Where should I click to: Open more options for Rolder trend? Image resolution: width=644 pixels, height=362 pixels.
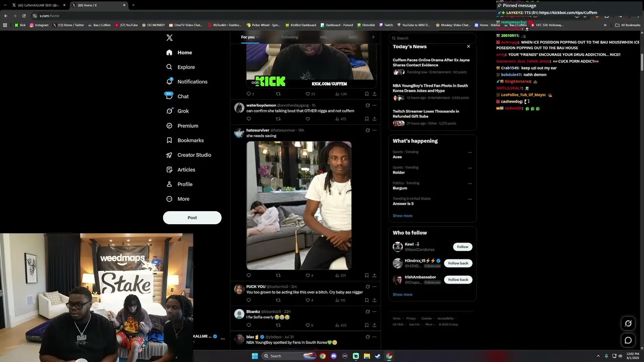470,168
